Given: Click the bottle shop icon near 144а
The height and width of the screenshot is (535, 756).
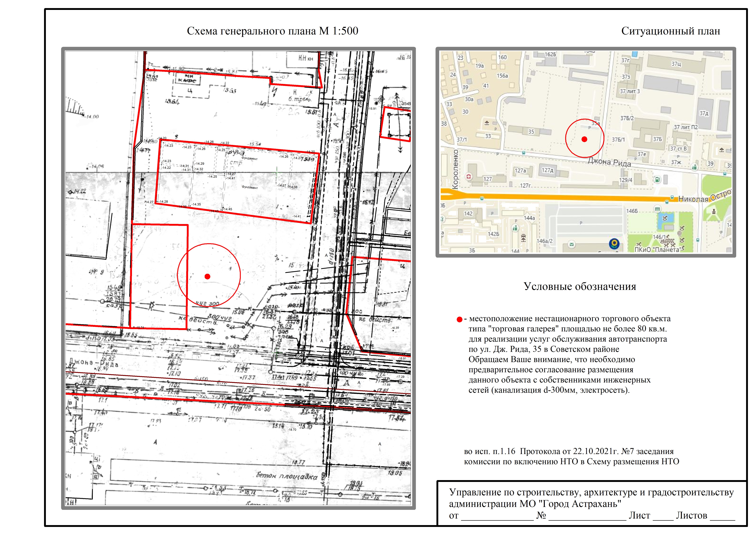Looking at the screenshot, I should pos(515,228).
